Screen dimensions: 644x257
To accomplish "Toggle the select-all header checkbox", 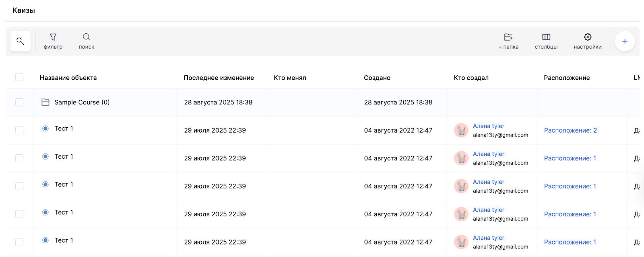I will (19, 77).
